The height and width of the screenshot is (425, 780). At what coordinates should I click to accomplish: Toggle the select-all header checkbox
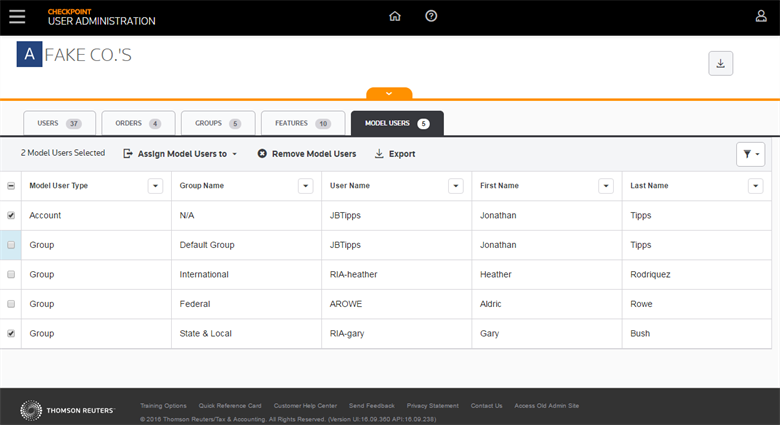tap(11, 186)
